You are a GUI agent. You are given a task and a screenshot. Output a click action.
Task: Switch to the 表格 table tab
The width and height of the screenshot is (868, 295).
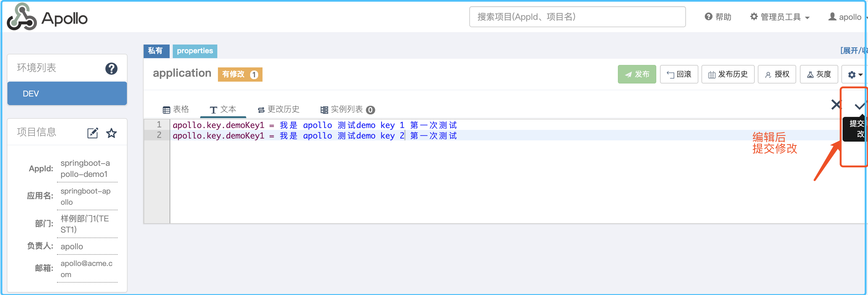point(176,109)
